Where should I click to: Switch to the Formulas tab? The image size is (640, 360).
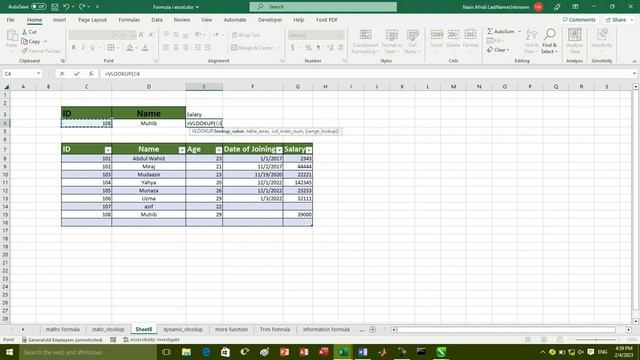(x=129, y=20)
